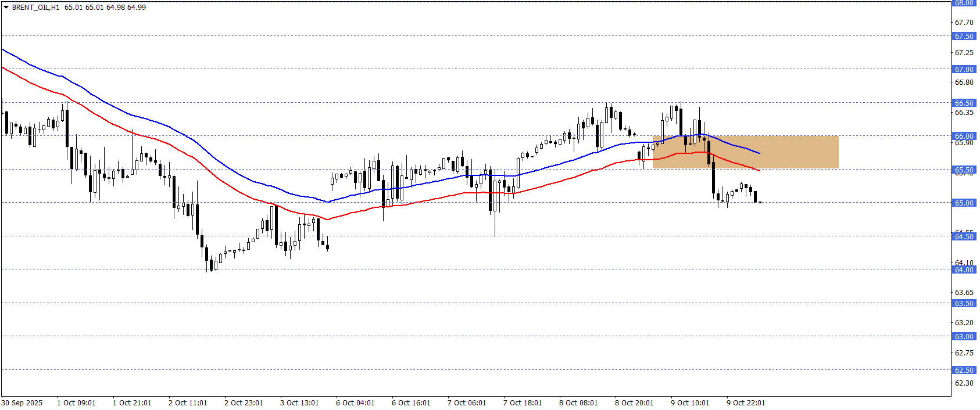Image resolution: width=980 pixels, height=410 pixels.
Task: Click the 6 Oct 04:01 time label
Action: (x=355, y=403)
